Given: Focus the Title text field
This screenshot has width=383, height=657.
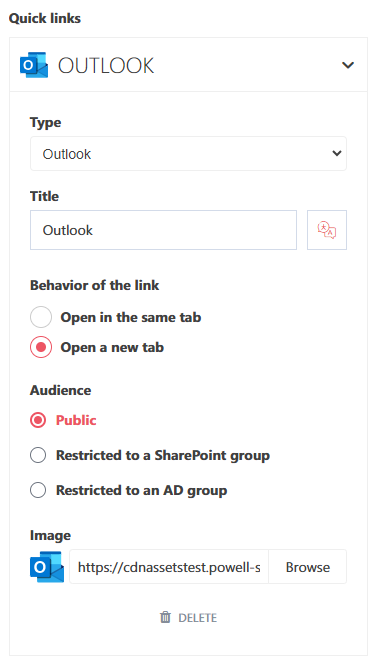Looking at the screenshot, I should tap(163, 230).
